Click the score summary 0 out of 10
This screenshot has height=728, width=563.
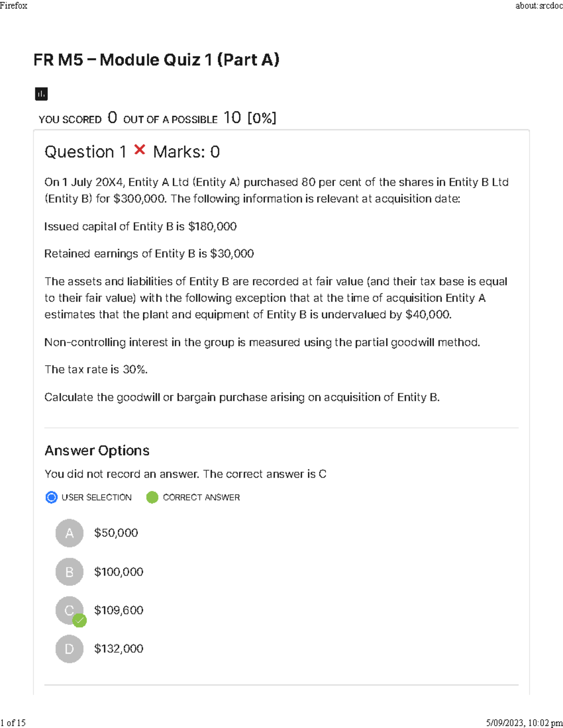coord(157,118)
